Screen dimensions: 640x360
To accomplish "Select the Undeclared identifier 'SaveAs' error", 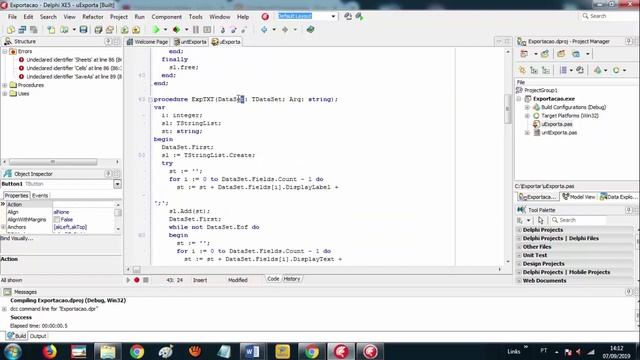I will [73, 77].
